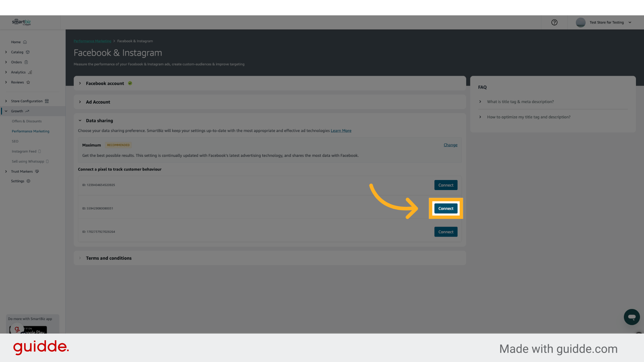Click Change data sharing preference
This screenshot has width=644, height=362.
coord(450,145)
